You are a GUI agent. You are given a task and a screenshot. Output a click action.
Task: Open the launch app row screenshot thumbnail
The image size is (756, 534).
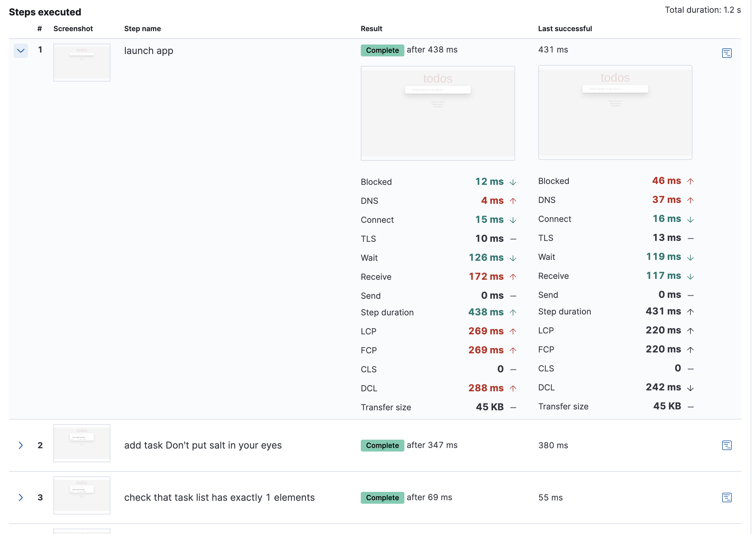(82, 63)
